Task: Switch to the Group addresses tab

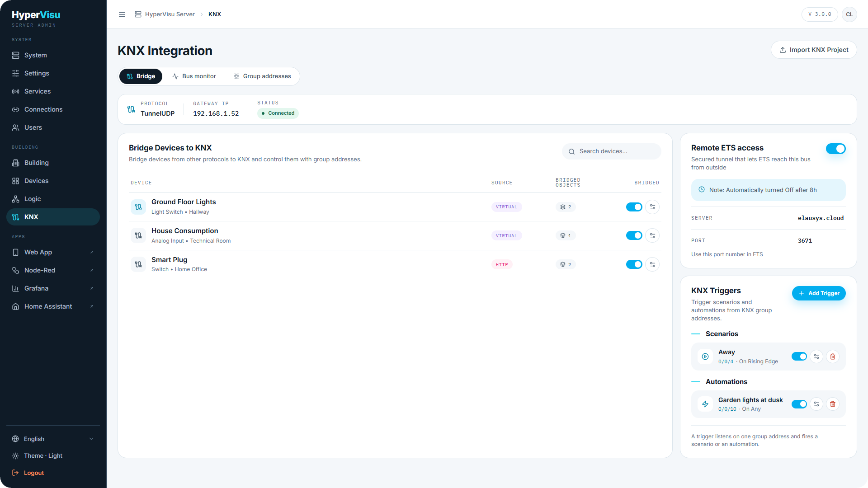Action: (x=262, y=76)
